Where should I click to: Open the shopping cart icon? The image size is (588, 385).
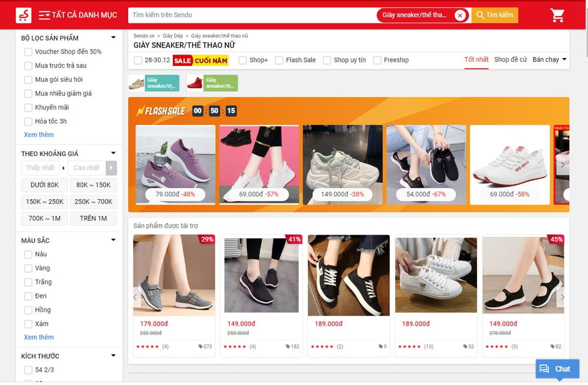557,14
